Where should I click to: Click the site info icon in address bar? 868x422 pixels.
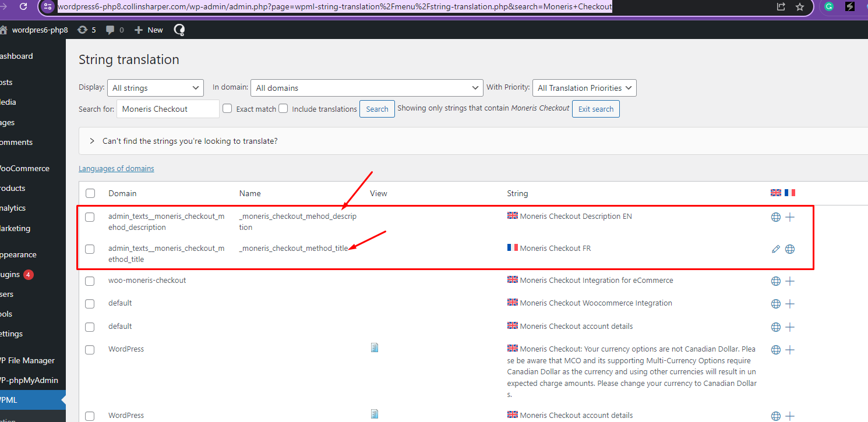48,7
